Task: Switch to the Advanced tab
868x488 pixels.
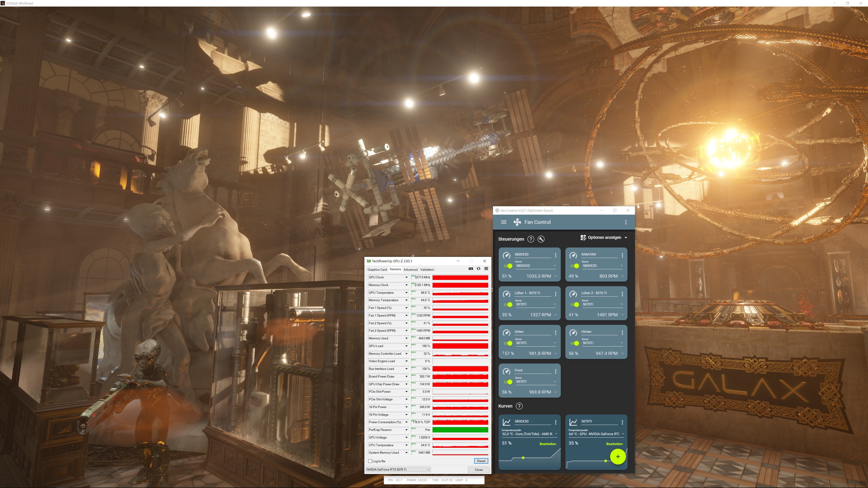Action: (410, 270)
